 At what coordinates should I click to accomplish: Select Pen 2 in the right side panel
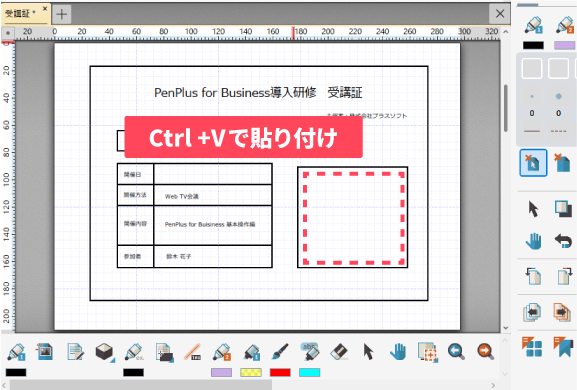(564, 25)
